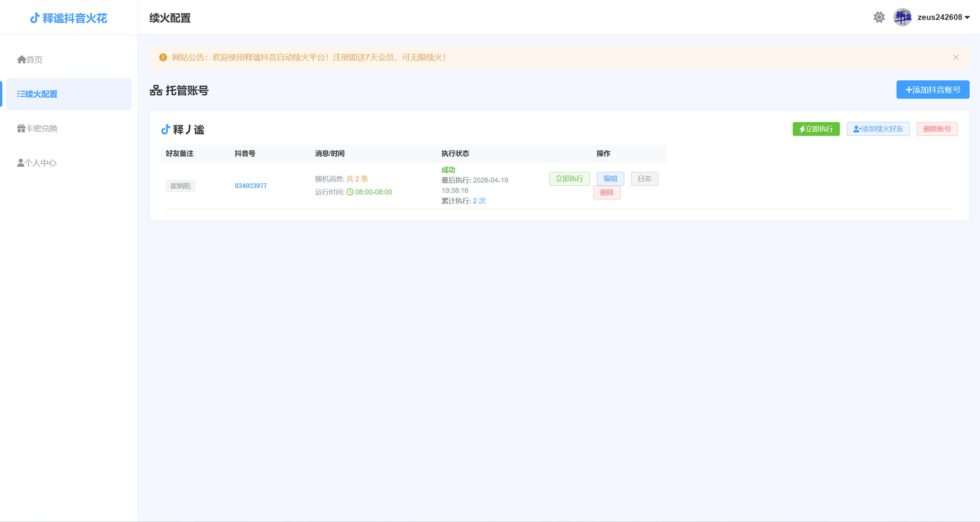Click the Douyin icon beside 释丿谧 account name

click(165, 129)
